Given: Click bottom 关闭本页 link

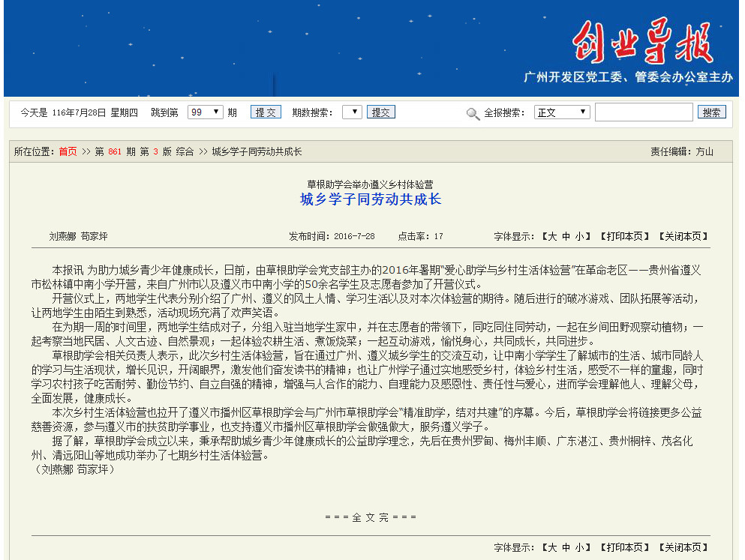Looking at the screenshot, I should click(683, 547).
